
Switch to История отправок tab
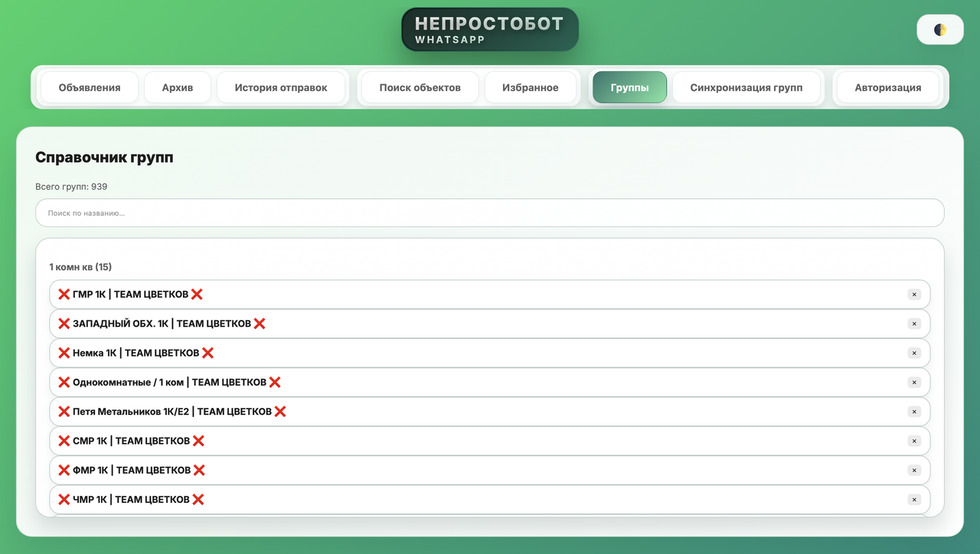click(281, 87)
